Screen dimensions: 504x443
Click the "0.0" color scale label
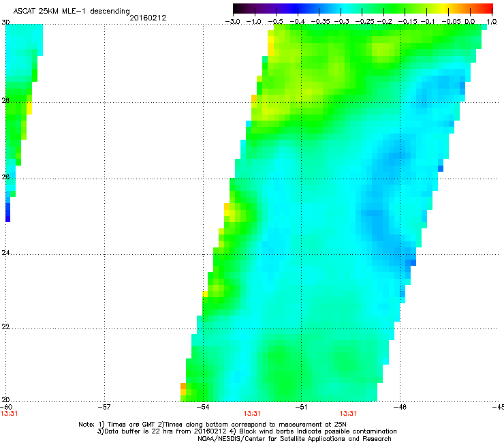click(x=470, y=22)
